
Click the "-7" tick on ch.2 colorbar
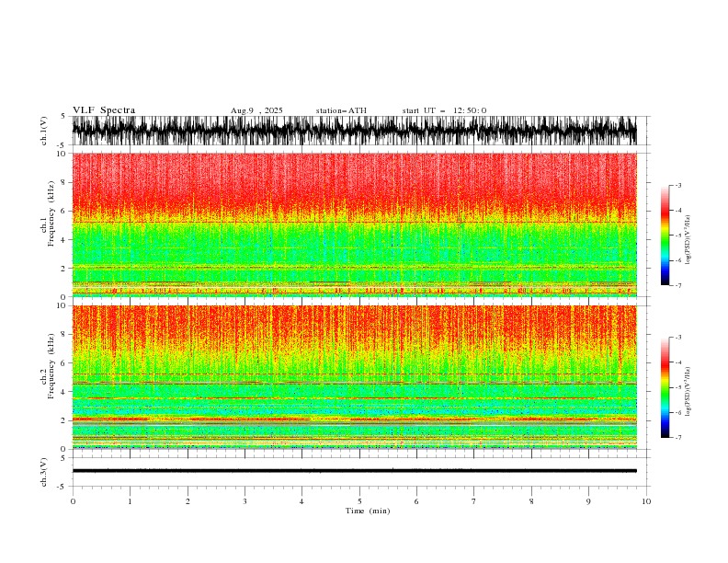677,438
